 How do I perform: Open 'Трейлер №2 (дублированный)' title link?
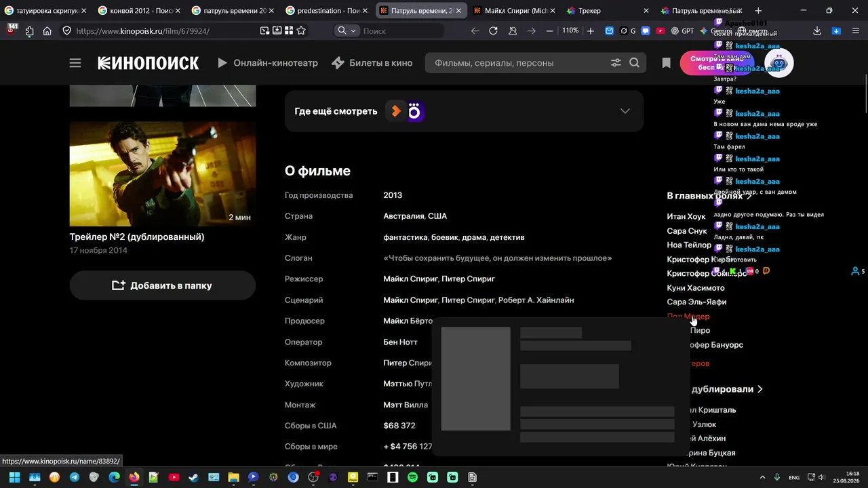[137, 237]
